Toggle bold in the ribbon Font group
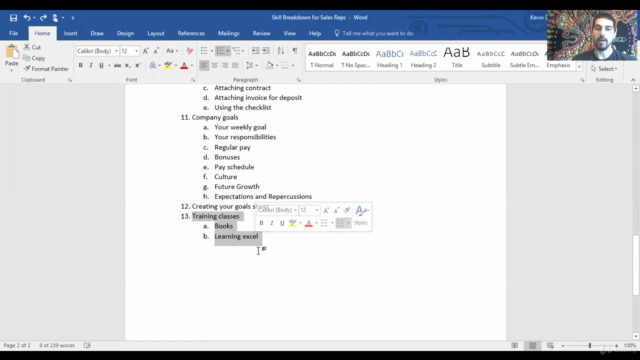 tap(80, 65)
